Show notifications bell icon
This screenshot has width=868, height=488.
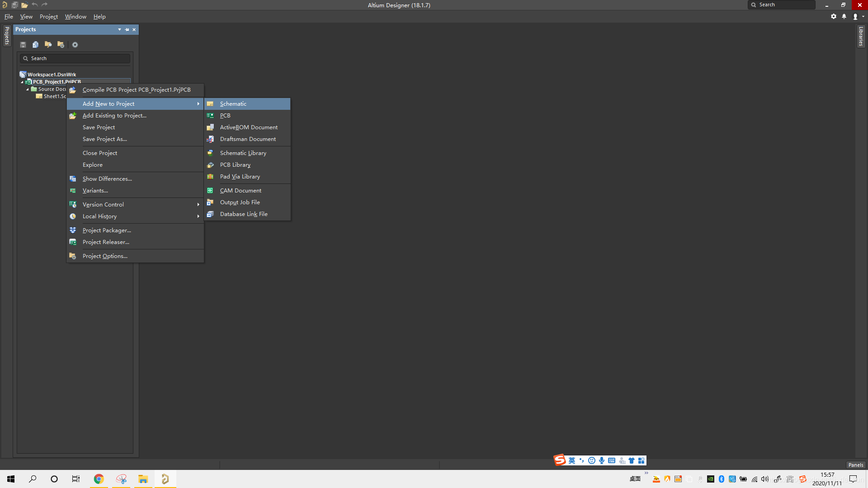pos(844,16)
